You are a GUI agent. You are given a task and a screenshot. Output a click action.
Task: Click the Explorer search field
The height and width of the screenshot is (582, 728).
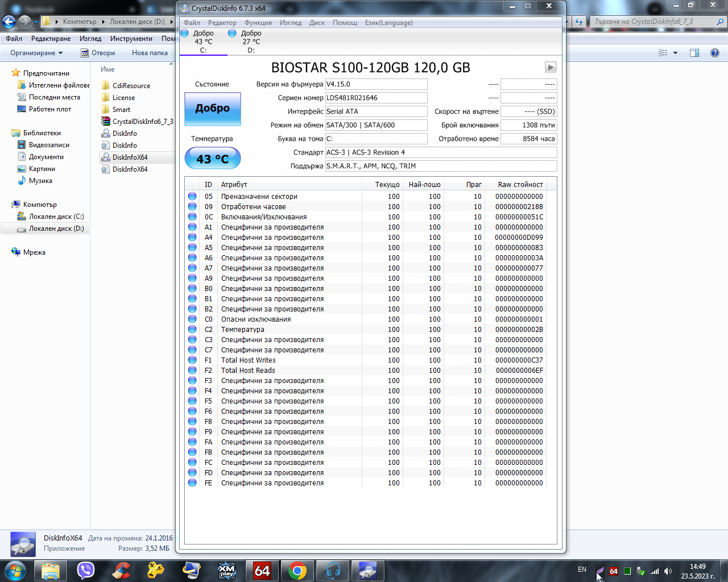[x=654, y=22]
